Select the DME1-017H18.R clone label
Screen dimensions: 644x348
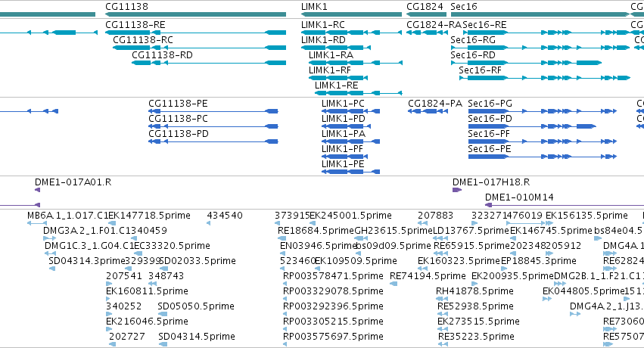pyautogui.click(x=491, y=182)
